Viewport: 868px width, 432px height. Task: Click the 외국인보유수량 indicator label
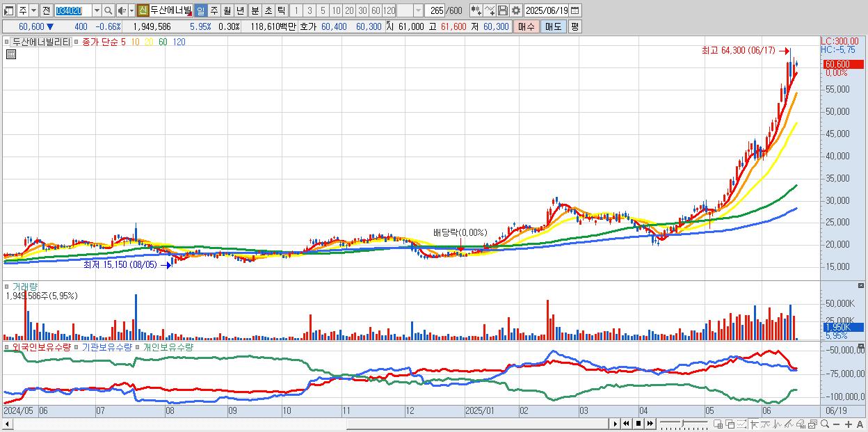click(41, 346)
